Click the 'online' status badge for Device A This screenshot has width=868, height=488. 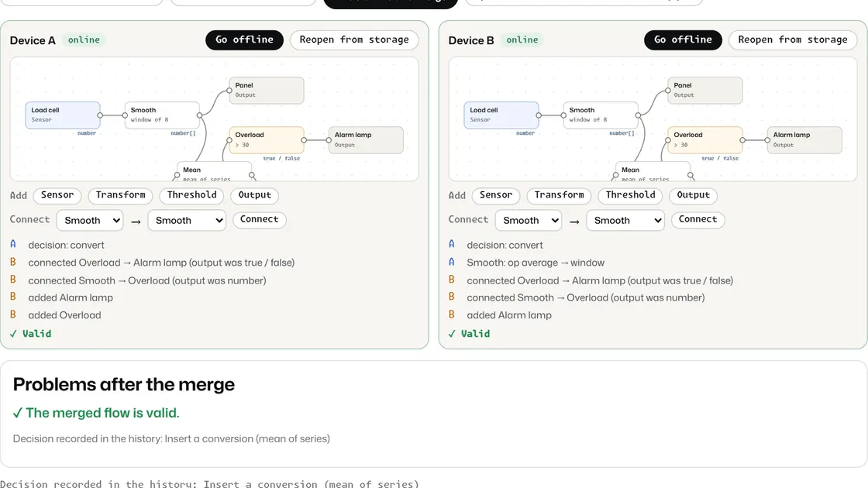pyautogui.click(x=84, y=40)
